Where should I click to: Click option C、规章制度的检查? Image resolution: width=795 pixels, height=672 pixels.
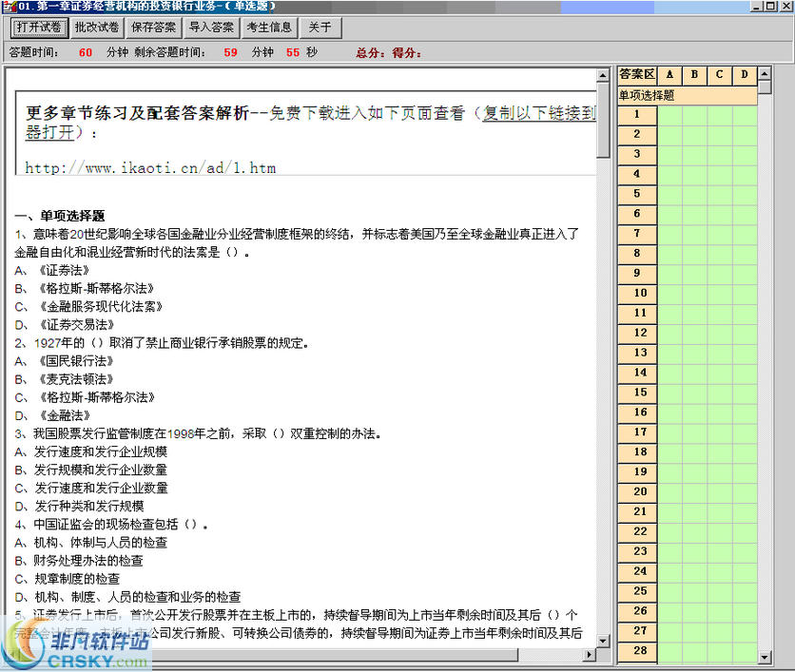68,579
